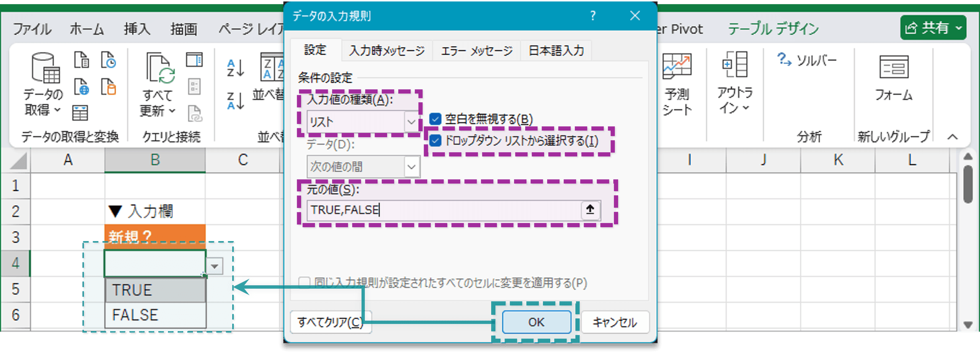Click the すべてクリア(C) button
980x353 pixels.
coord(330,322)
